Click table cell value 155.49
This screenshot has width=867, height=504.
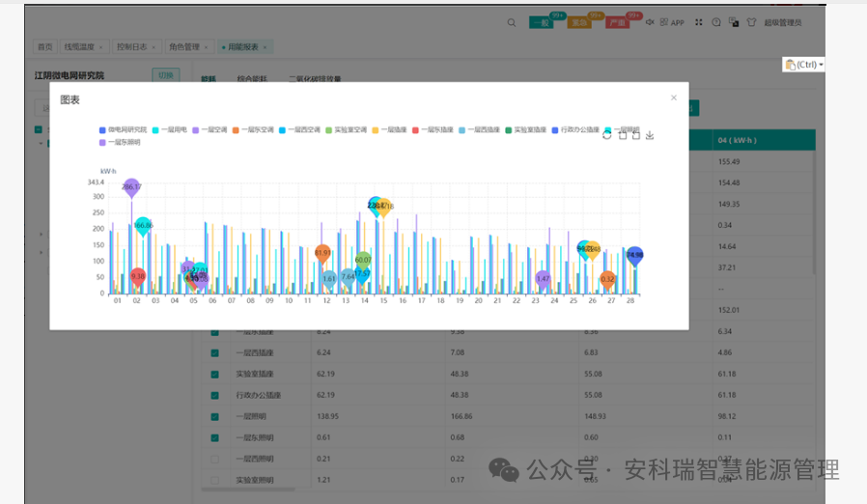pos(729,162)
